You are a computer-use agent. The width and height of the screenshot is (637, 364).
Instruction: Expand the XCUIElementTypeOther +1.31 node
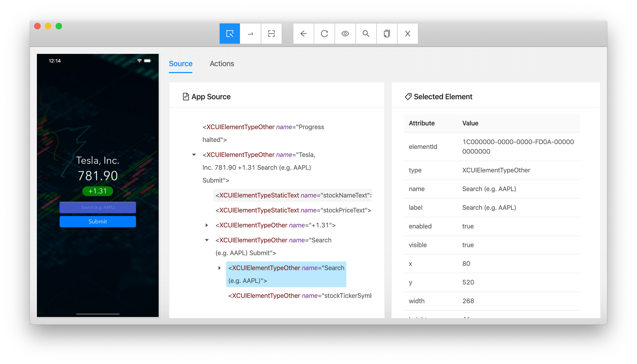206,225
